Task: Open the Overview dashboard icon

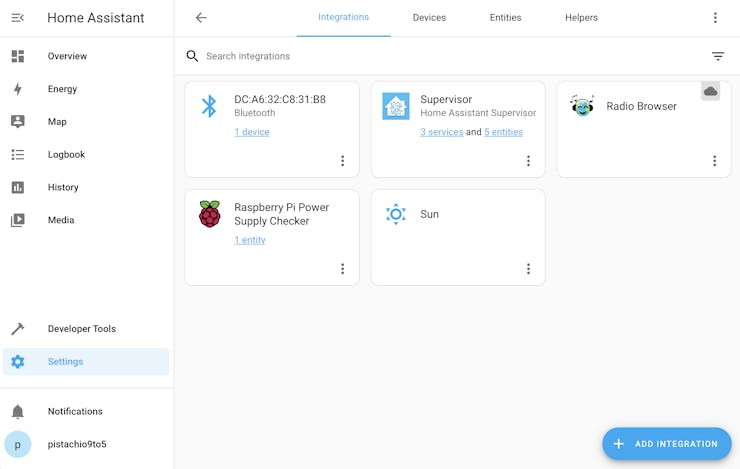Action: (x=17, y=56)
